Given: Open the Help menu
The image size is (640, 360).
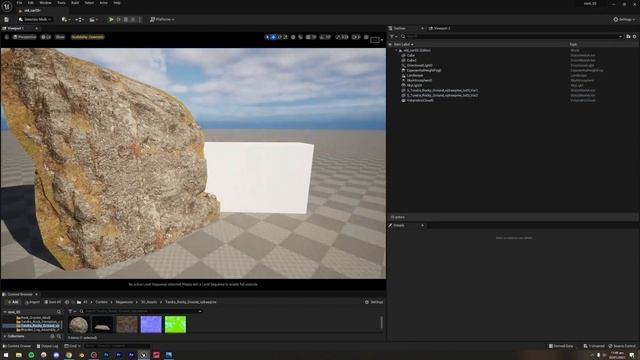Looking at the screenshot, I should tap(117, 3).
